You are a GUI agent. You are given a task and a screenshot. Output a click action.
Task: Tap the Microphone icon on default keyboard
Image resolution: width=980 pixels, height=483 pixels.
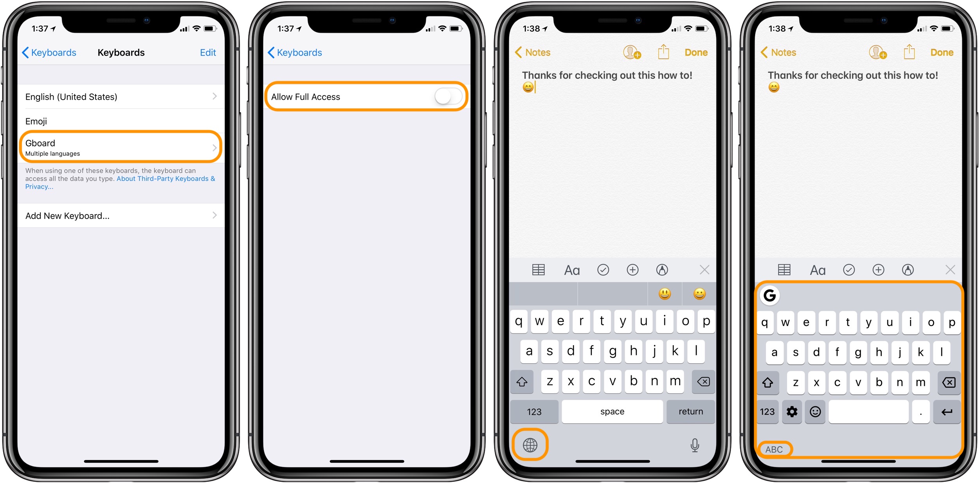pos(701,443)
